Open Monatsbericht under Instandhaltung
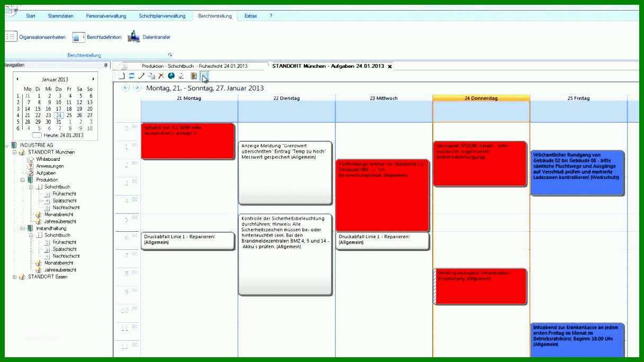Screen dimensions: 644x362 click(x=59, y=263)
